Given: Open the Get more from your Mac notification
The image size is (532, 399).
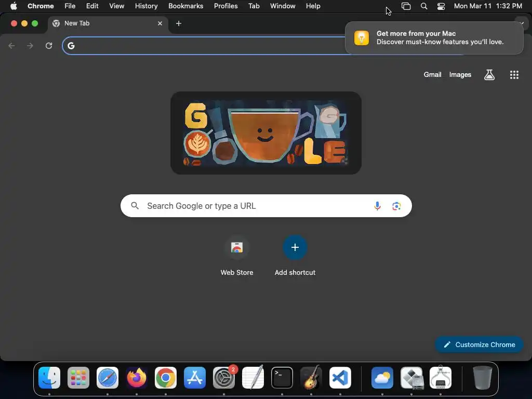Looking at the screenshot, I should pyautogui.click(x=434, y=37).
